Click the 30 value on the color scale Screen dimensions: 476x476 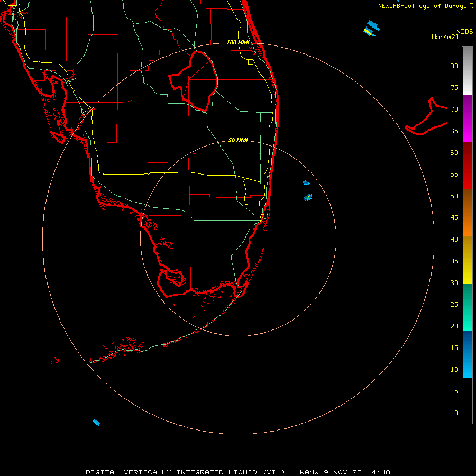tap(454, 282)
